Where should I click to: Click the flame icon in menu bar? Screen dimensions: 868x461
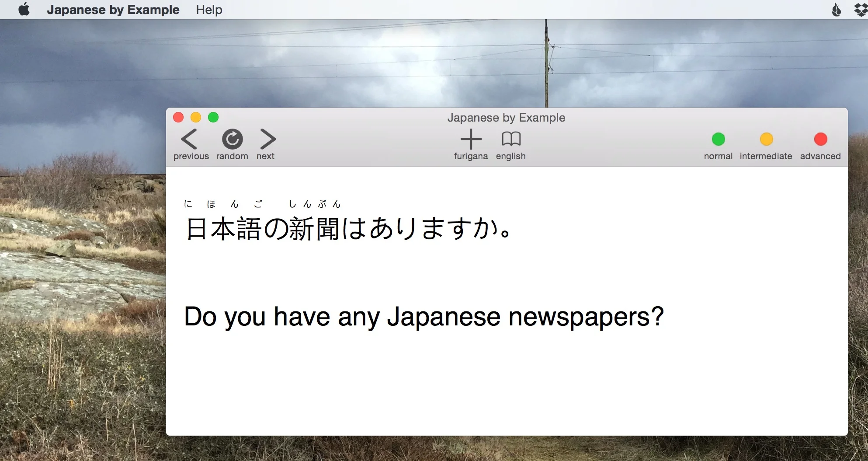(x=836, y=10)
